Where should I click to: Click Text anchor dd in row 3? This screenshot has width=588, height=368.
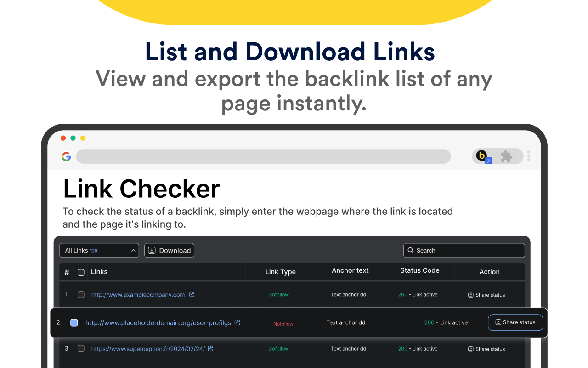tap(349, 348)
